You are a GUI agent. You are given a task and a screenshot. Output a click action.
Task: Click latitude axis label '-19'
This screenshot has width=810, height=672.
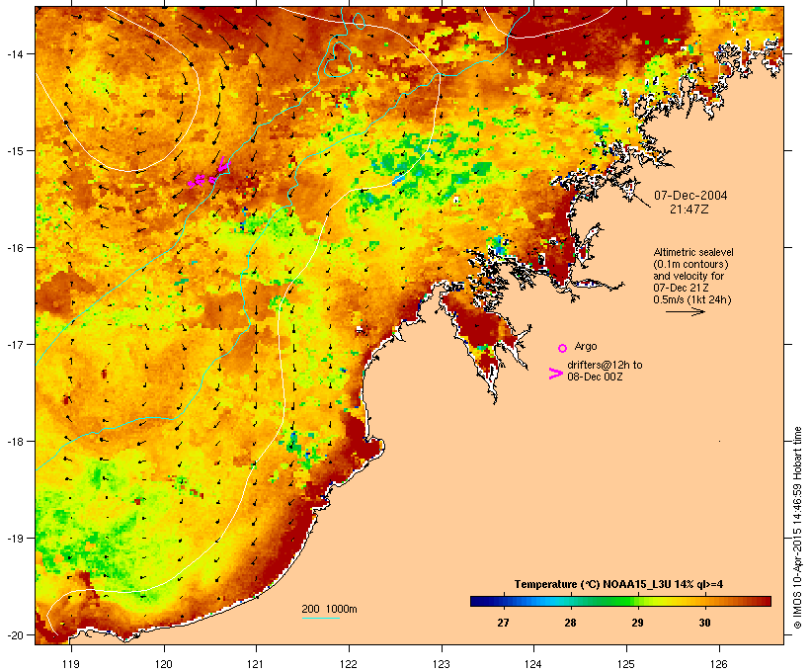point(14,539)
